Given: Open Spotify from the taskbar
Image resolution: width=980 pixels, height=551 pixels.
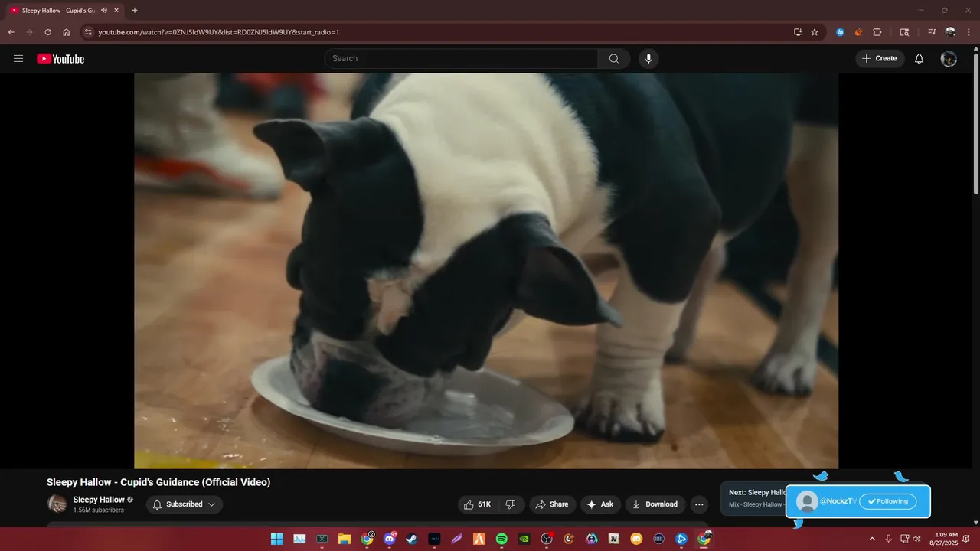Looking at the screenshot, I should (501, 539).
